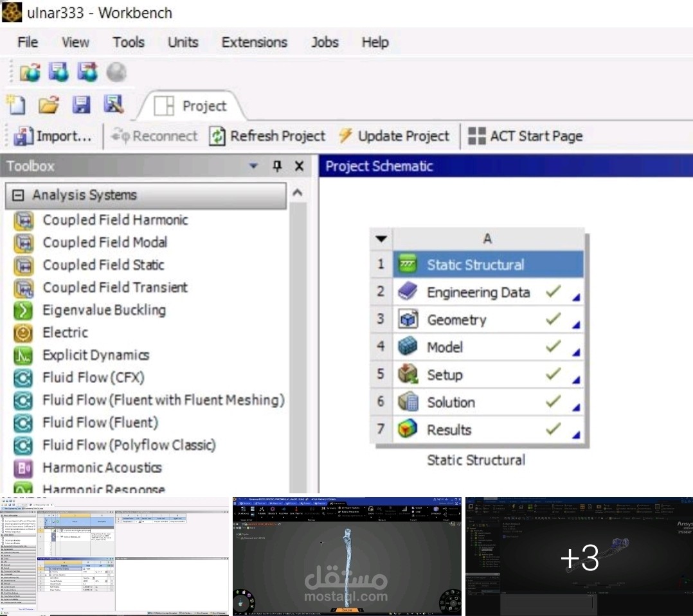The image size is (693, 616).
Task: Select the Explicit Dynamics icon
Action: (x=23, y=355)
